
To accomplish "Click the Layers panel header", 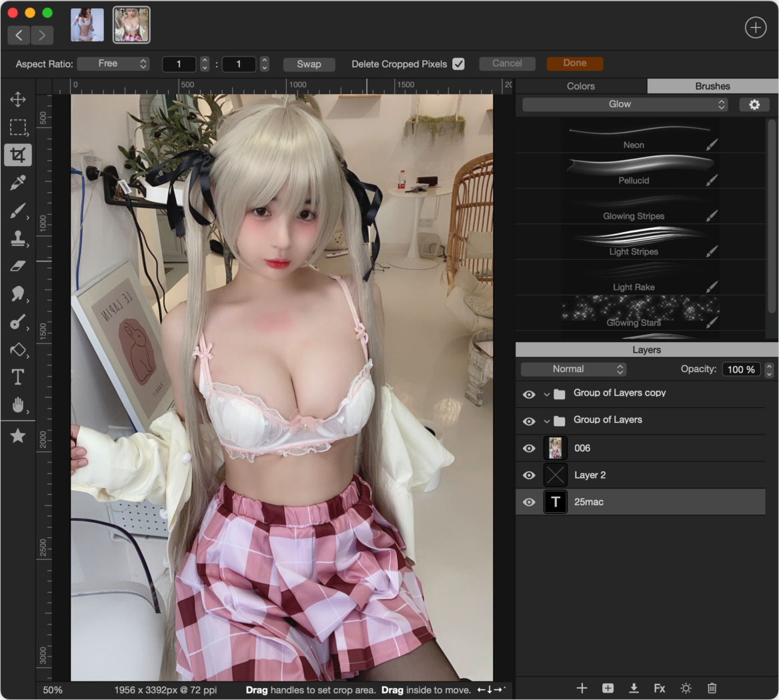I will click(647, 349).
